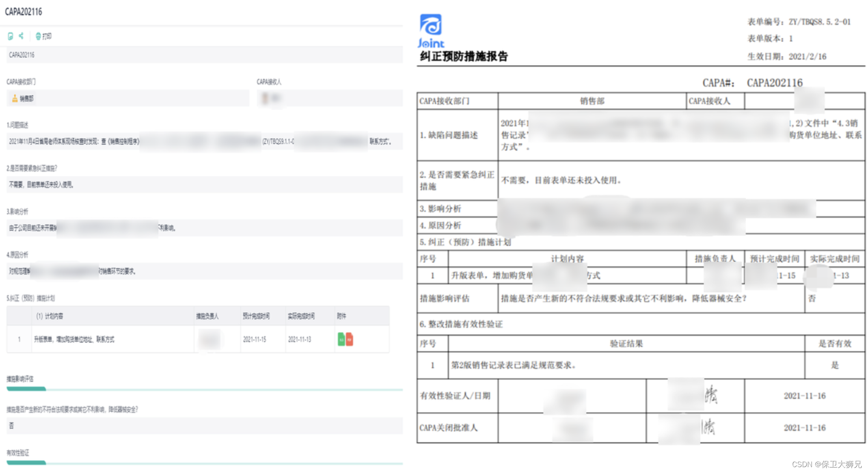Open the green XLS attachment icon
Image resolution: width=868 pixels, height=472 pixels.
coord(341,339)
